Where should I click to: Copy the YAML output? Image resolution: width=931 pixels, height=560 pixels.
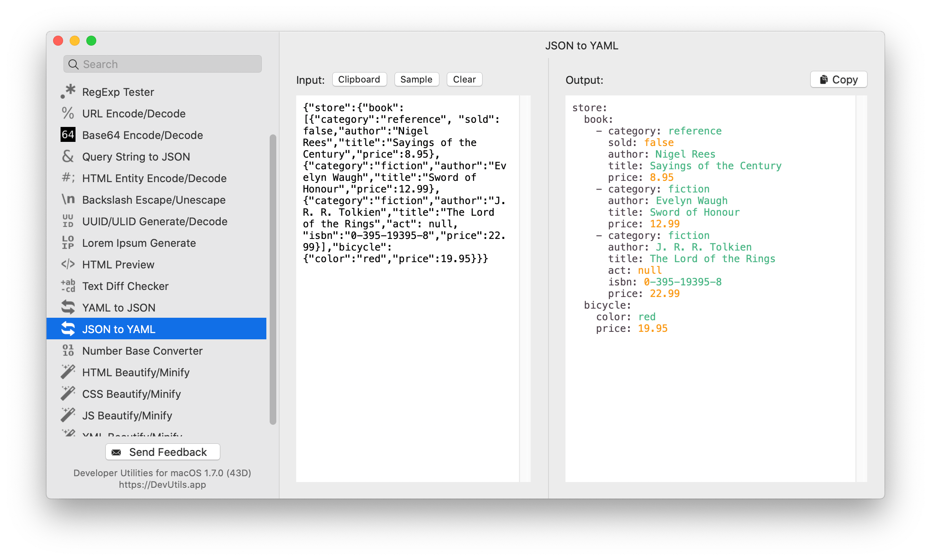(838, 79)
